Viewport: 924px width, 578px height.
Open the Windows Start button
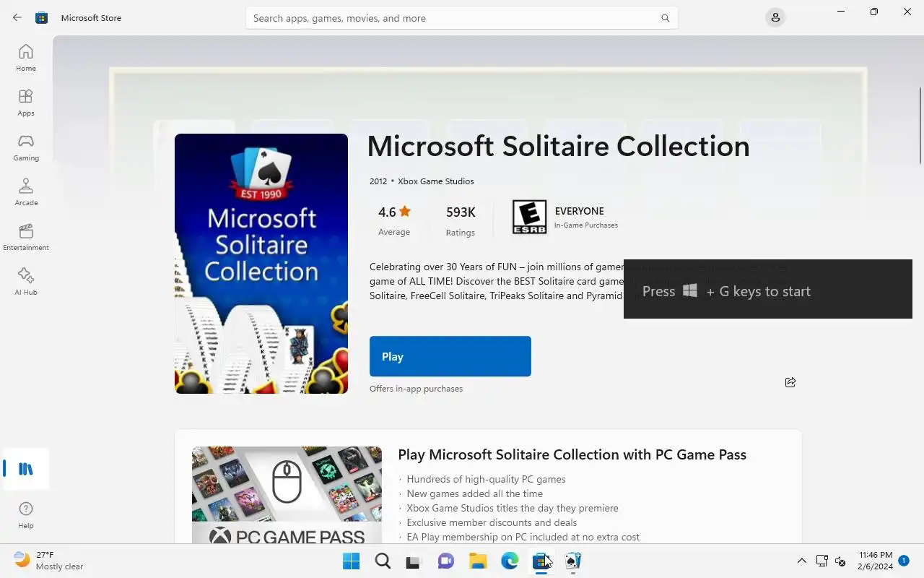(x=351, y=561)
